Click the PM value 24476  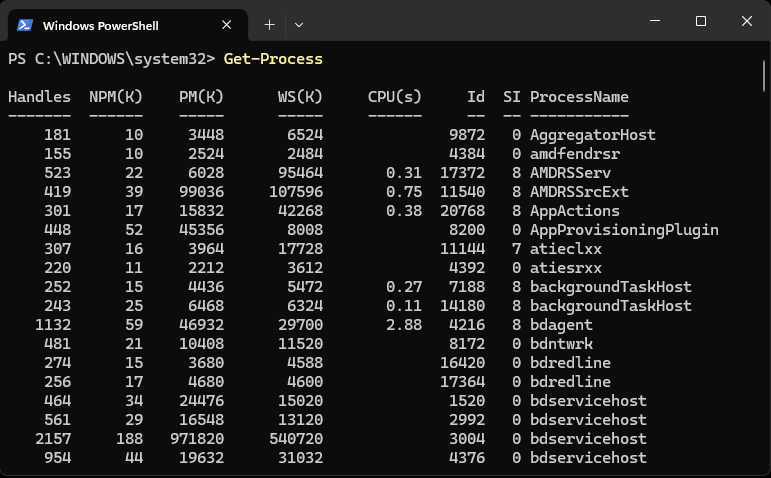(201, 401)
